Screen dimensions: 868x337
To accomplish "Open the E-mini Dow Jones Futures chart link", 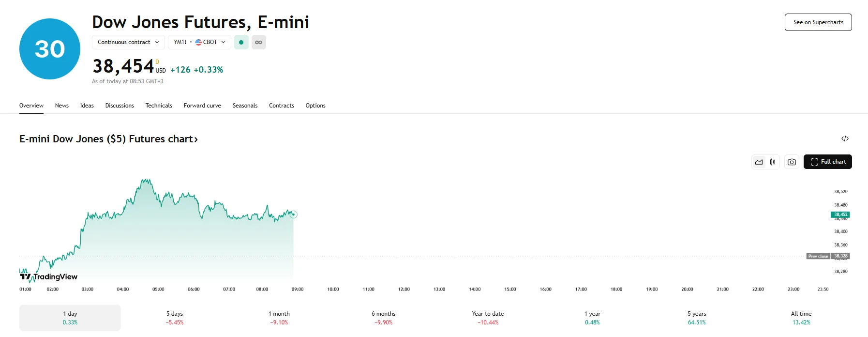I will (x=108, y=139).
